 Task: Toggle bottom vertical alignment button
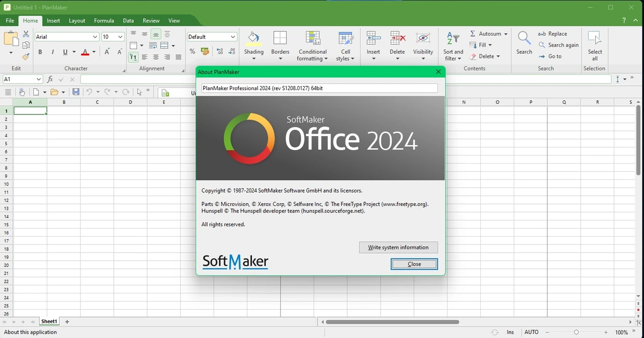click(156, 34)
